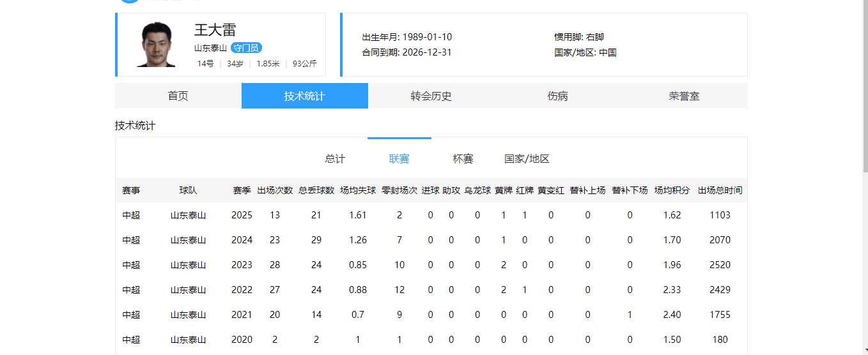
Task: Click the player photo of 王大雷
Action: click(x=155, y=45)
